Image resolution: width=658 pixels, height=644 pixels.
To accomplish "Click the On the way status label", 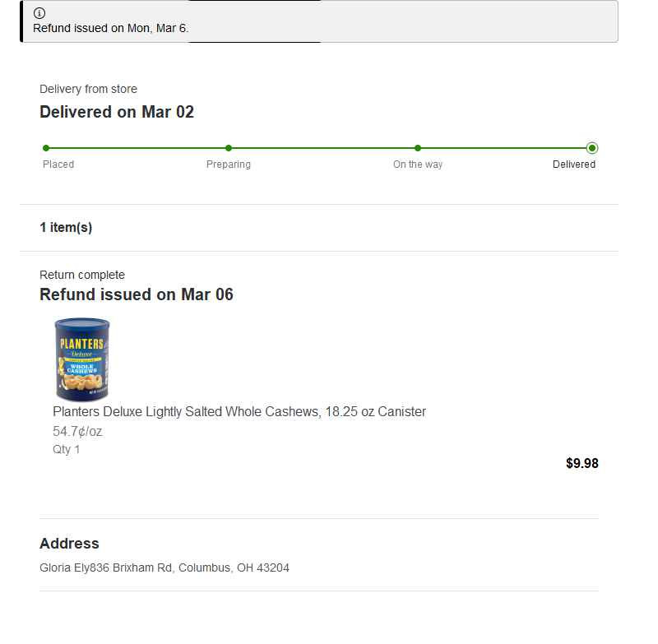I will (418, 164).
